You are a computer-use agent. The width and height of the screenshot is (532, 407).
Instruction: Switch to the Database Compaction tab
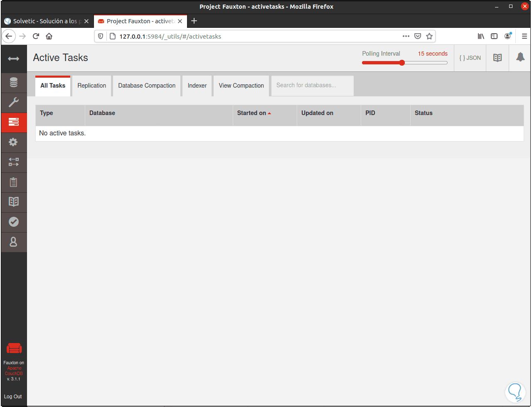(x=147, y=86)
